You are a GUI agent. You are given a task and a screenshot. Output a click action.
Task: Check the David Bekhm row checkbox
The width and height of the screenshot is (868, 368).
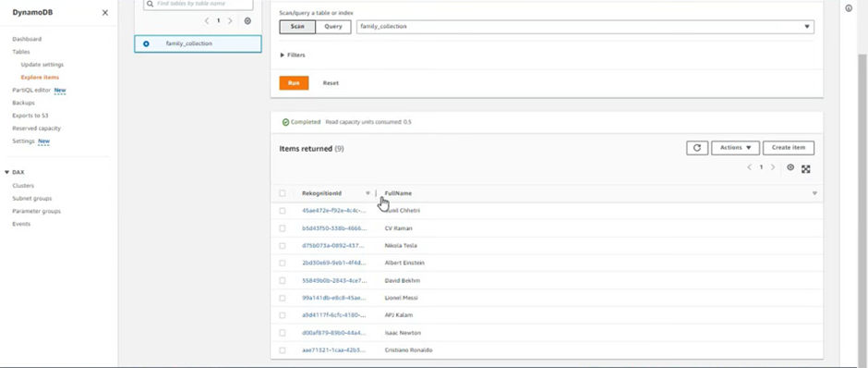point(283,280)
